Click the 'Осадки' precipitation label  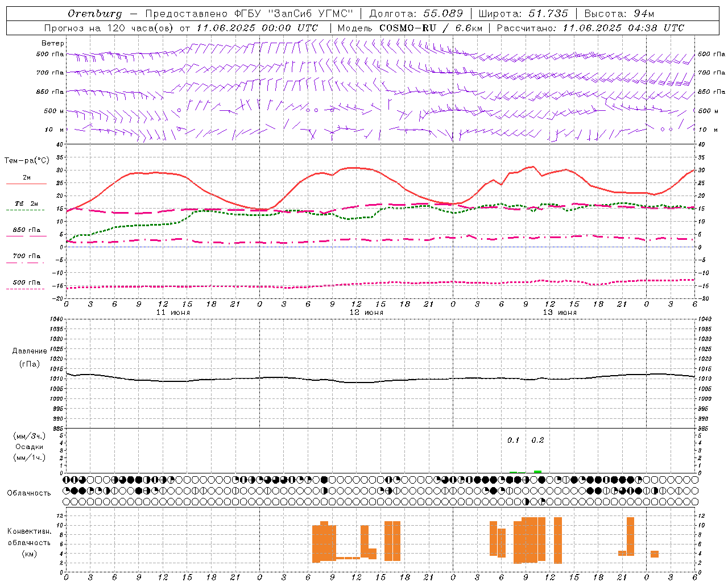tap(30, 447)
